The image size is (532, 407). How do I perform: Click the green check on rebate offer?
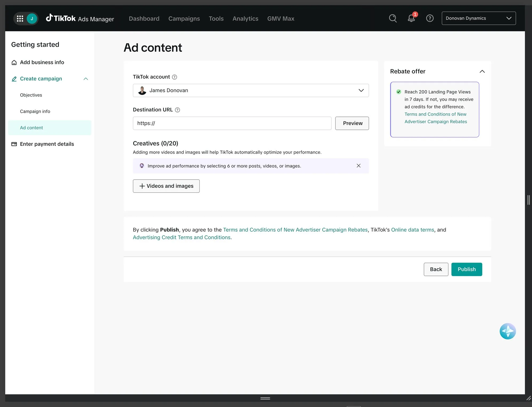coord(399,92)
